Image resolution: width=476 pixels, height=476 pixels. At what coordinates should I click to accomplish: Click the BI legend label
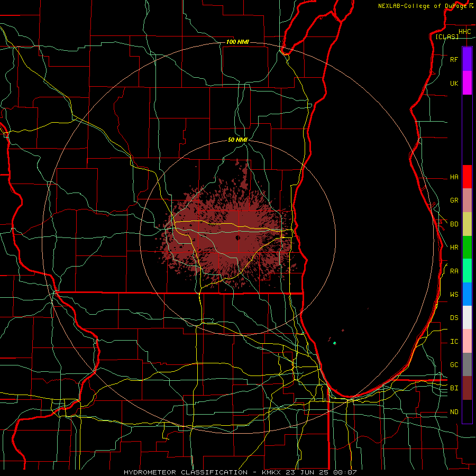[454, 388]
